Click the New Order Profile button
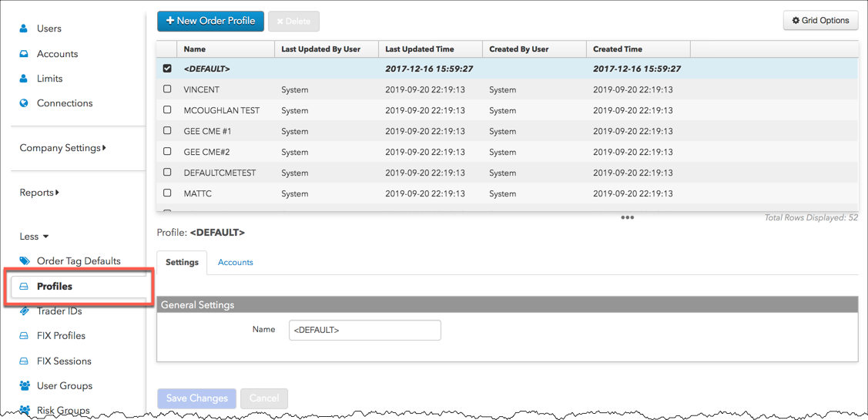 click(210, 21)
